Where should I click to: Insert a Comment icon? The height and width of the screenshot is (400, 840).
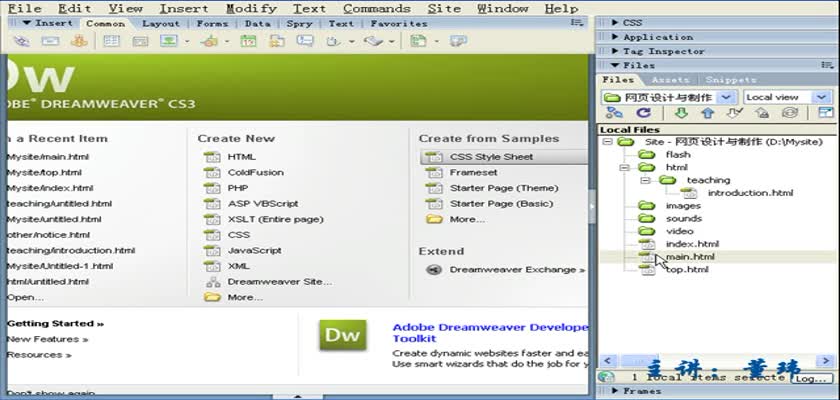tap(305, 41)
